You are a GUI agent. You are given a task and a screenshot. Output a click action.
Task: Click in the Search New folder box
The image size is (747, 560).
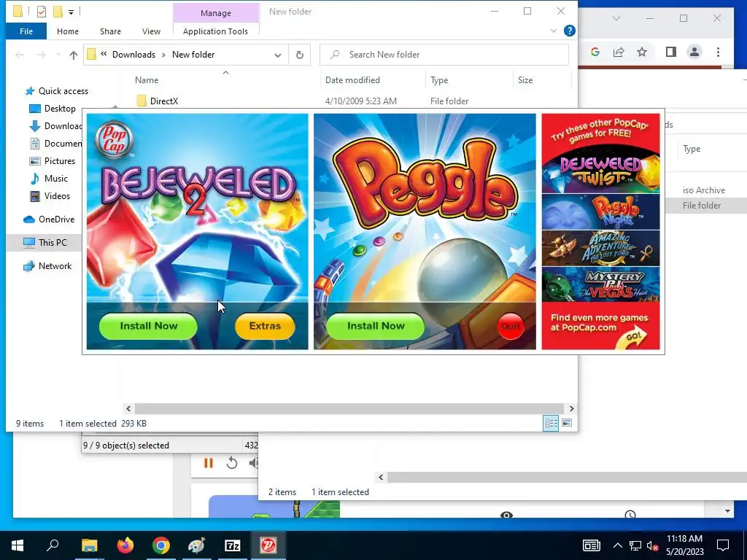[x=444, y=55]
